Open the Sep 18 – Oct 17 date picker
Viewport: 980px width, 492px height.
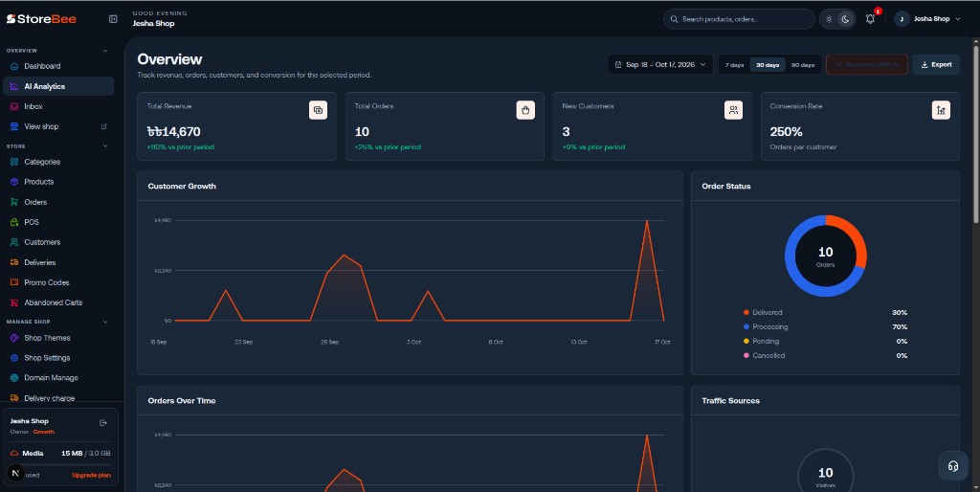(x=660, y=64)
